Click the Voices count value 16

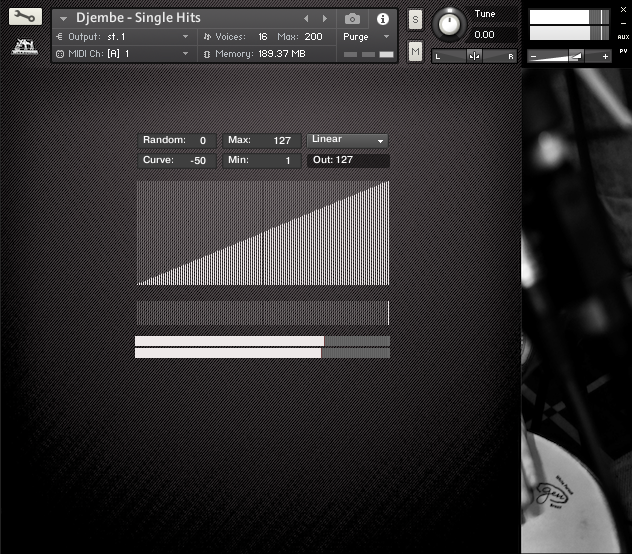263,37
